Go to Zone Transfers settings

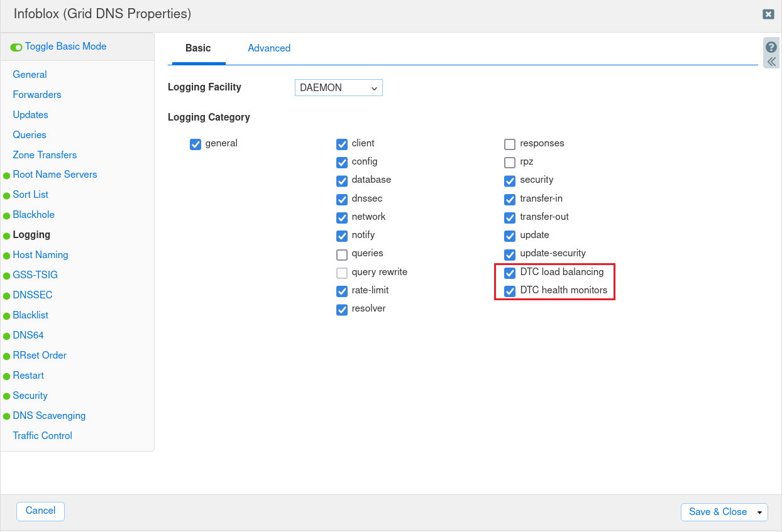point(45,155)
